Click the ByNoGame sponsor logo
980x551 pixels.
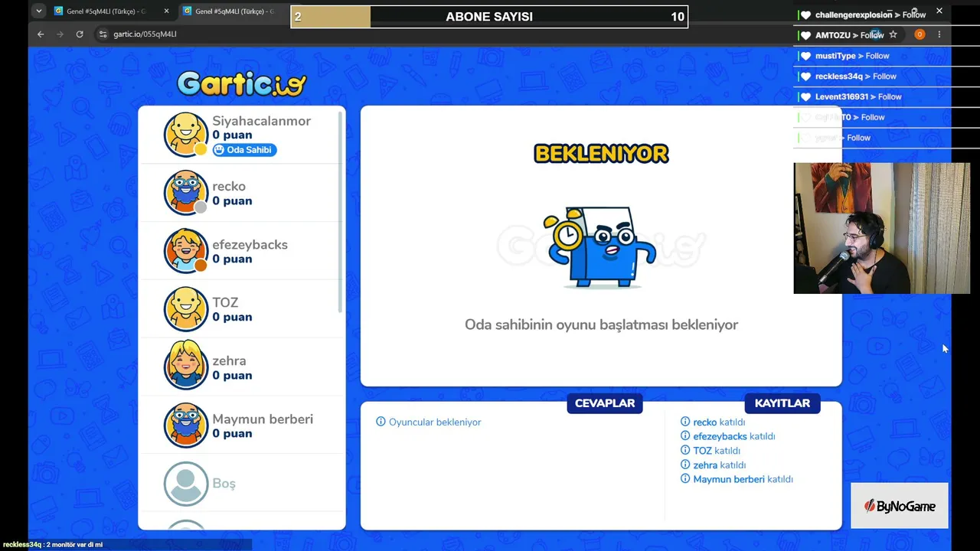900,506
